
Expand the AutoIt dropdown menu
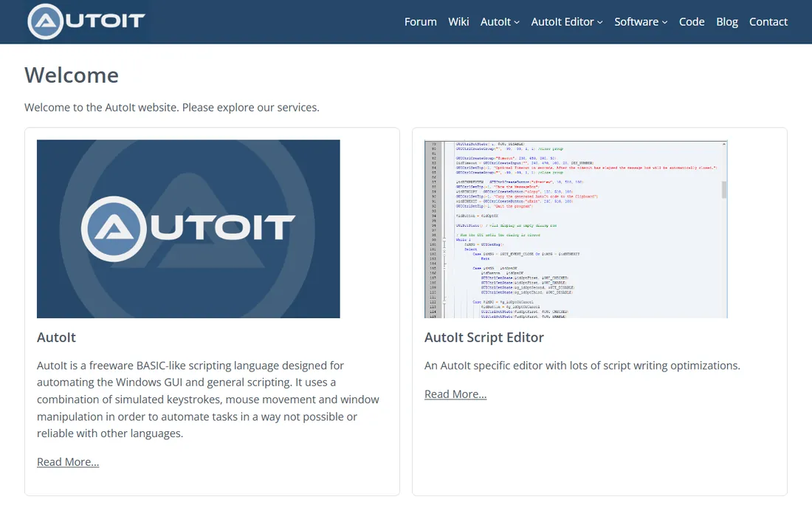(500, 21)
